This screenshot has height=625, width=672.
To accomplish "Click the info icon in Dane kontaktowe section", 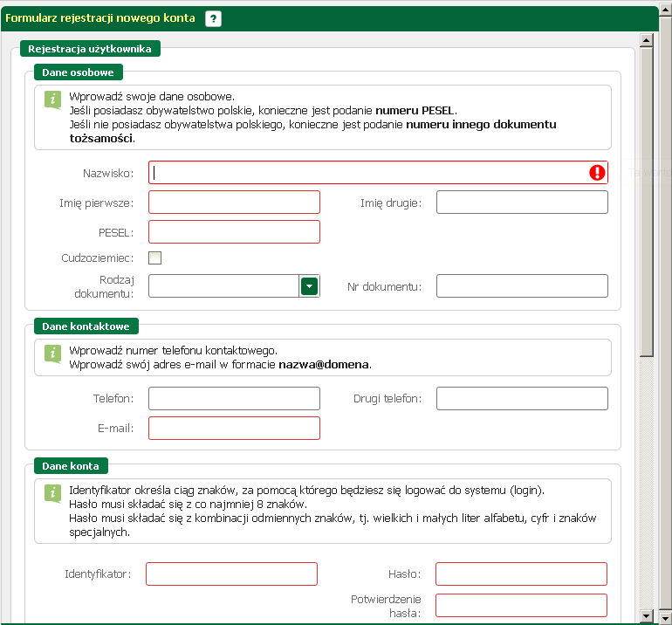I will [52, 354].
